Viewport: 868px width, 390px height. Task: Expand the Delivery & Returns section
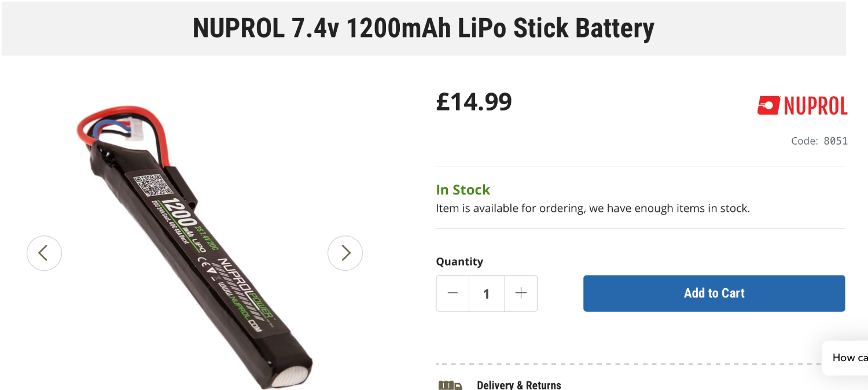click(x=518, y=385)
